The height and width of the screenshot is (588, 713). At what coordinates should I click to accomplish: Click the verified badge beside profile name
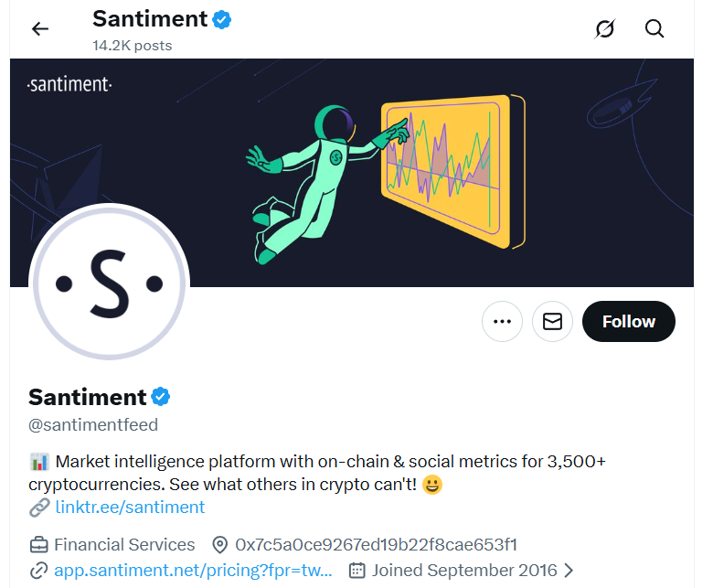pos(161,396)
